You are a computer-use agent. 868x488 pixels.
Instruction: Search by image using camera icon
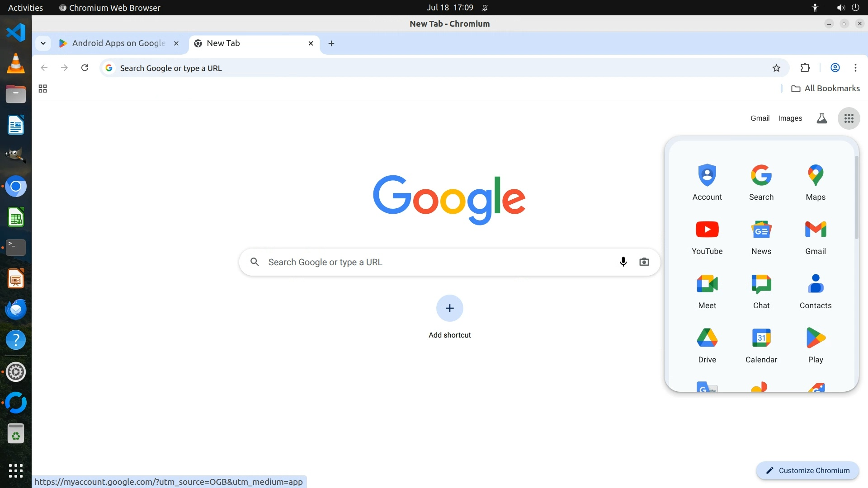click(644, 262)
